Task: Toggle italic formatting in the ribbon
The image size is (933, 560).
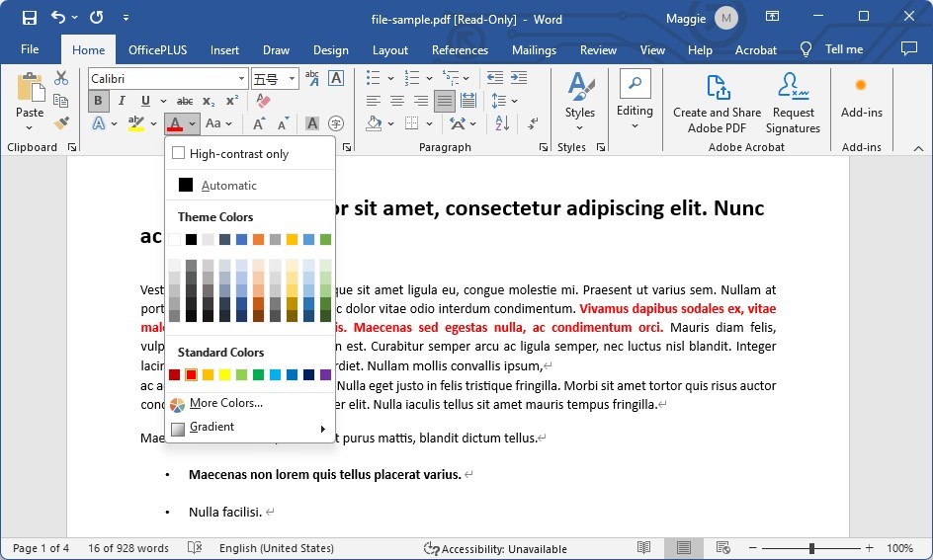Action: tap(122, 101)
